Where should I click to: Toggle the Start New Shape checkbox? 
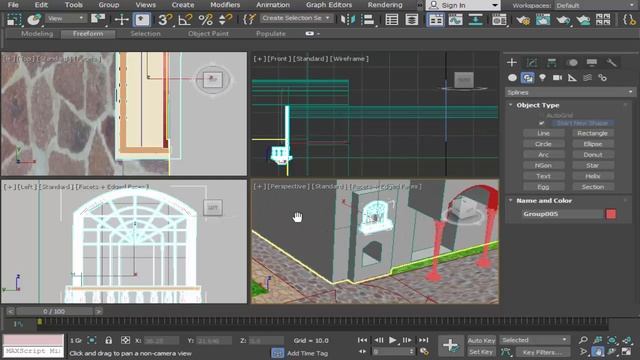coord(542,123)
